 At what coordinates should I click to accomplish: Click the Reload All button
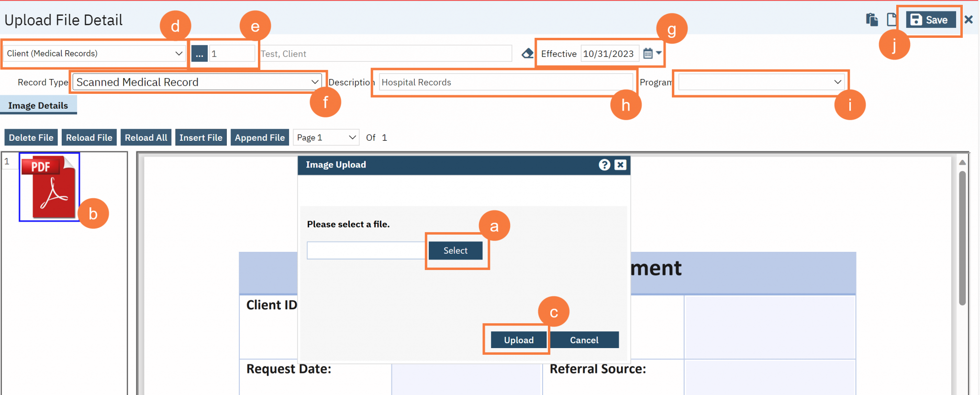145,137
